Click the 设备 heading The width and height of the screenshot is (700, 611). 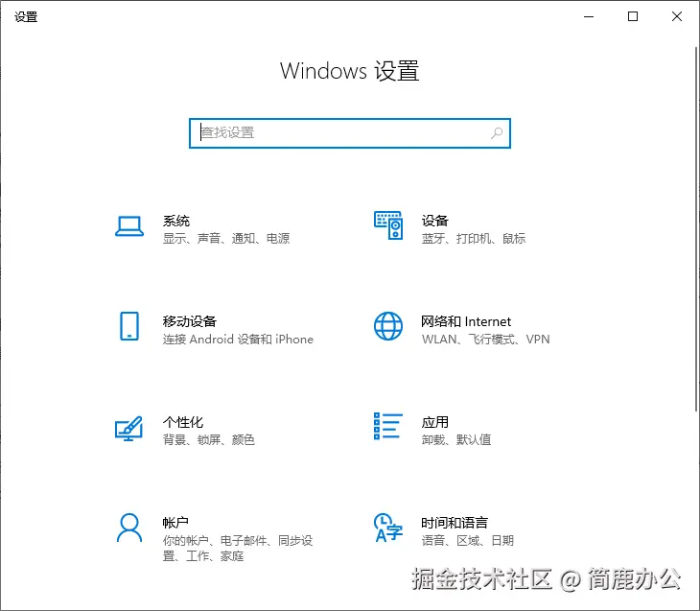coord(434,221)
